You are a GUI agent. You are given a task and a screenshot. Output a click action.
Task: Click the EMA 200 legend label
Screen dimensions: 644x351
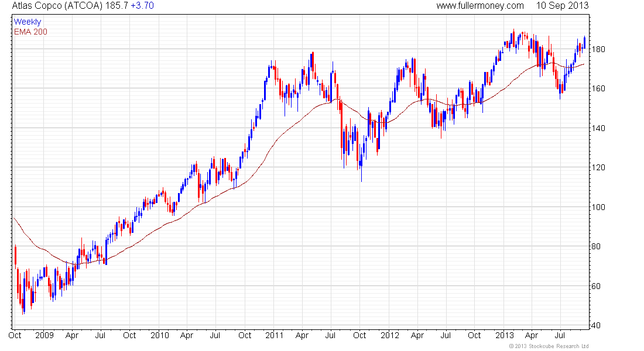tap(31, 32)
